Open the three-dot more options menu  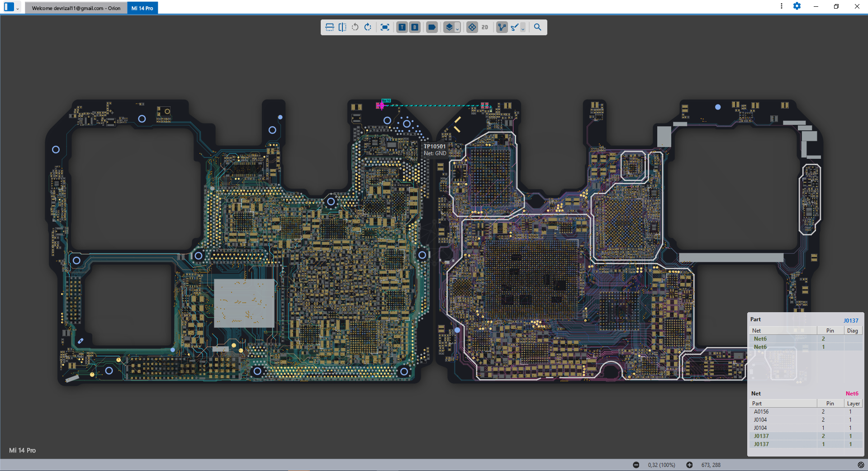[781, 6]
